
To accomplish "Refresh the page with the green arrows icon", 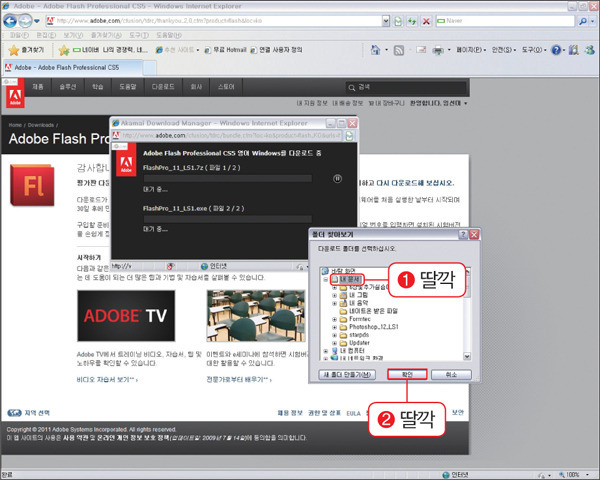I will click(x=412, y=21).
